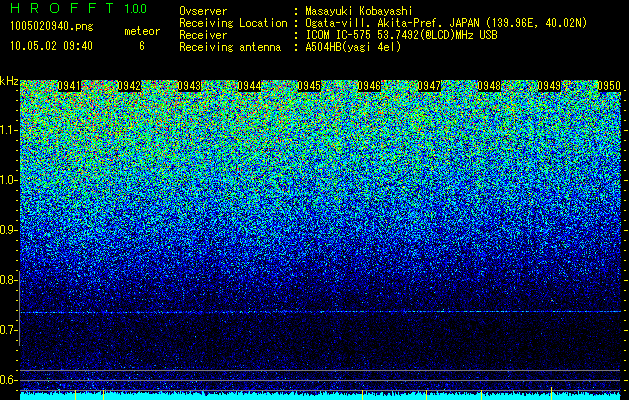
Task: Click the 0942 time marker
Action: (129, 86)
